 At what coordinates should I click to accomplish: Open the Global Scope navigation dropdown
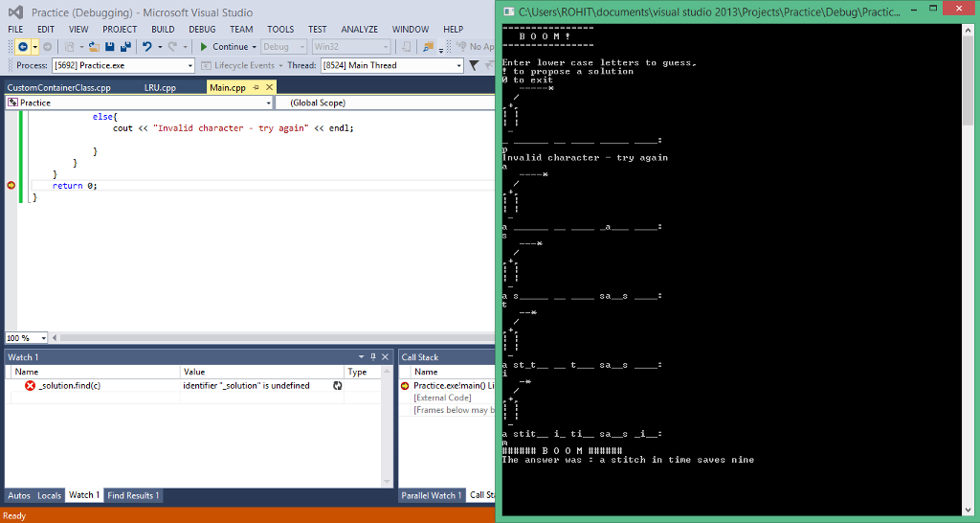(386, 102)
